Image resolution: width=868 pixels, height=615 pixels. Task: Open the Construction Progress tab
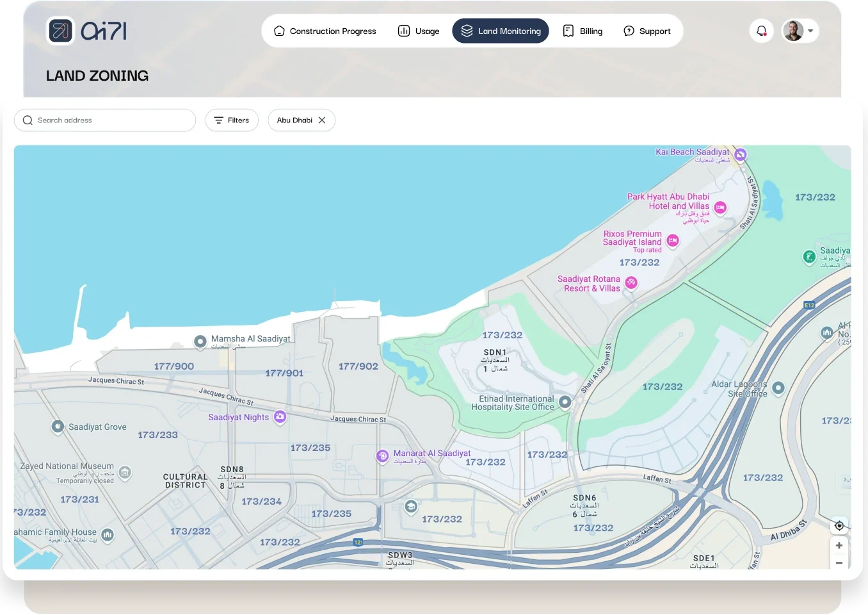pyautogui.click(x=325, y=31)
